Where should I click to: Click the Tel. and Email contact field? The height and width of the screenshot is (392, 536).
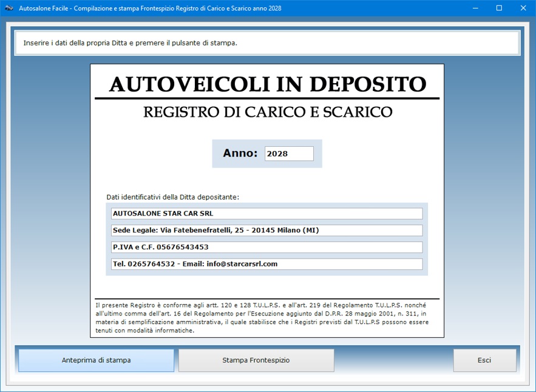click(266, 264)
